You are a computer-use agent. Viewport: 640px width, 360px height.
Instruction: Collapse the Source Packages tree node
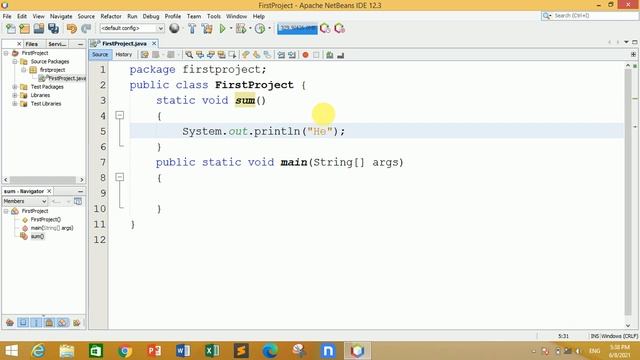pos(15,62)
